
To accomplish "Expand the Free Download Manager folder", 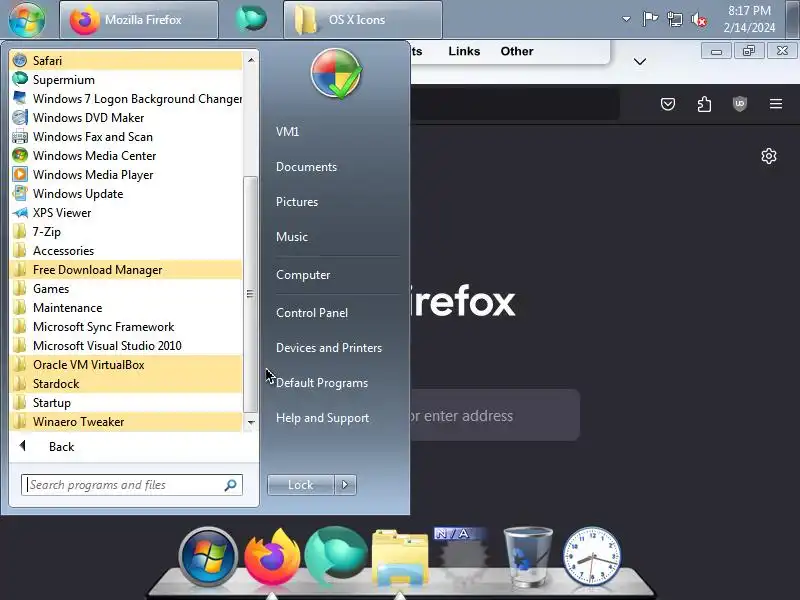I will 126,269.
